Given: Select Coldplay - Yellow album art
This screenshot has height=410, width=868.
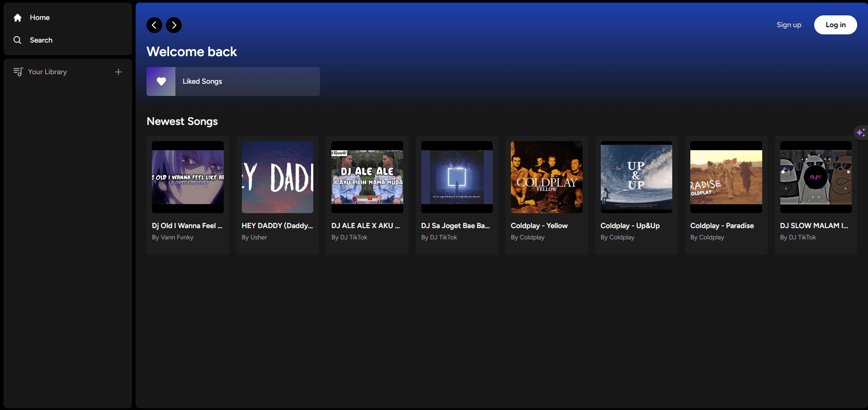Looking at the screenshot, I should [547, 177].
